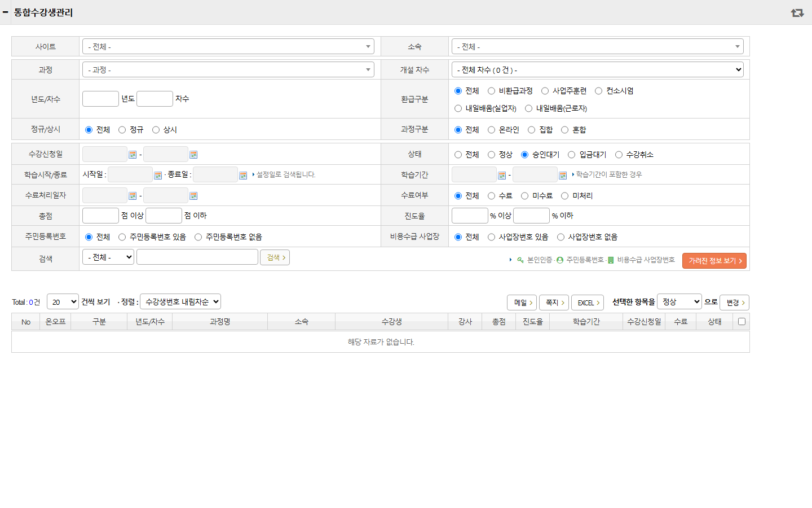Screen dimensions: 812x508
Task: Select 사업주훈련 in 환급구분
Action: [545, 91]
